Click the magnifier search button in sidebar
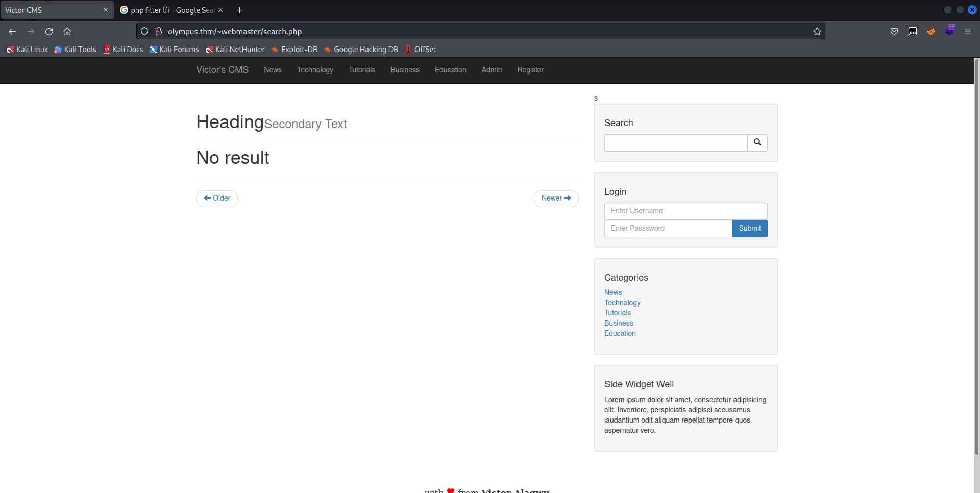The width and height of the screenshot is (980, 493). point(757,142)
